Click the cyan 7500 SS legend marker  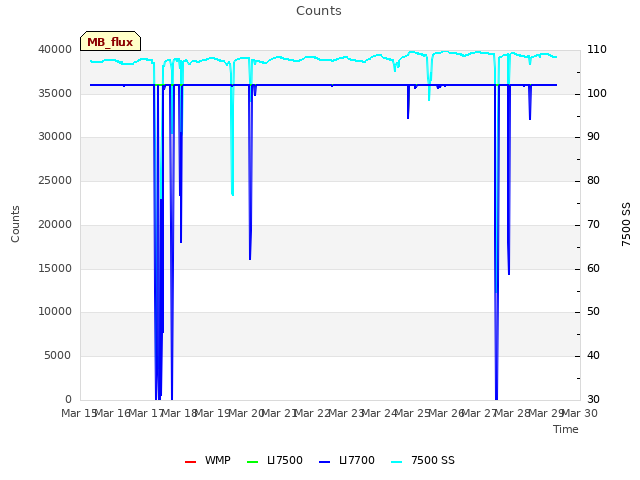396,462
